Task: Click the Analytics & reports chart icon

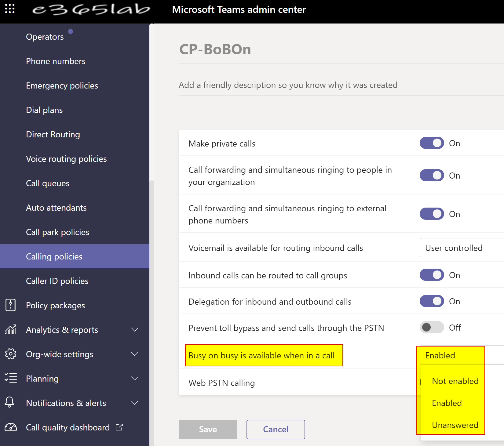Action: click(10, 330)
